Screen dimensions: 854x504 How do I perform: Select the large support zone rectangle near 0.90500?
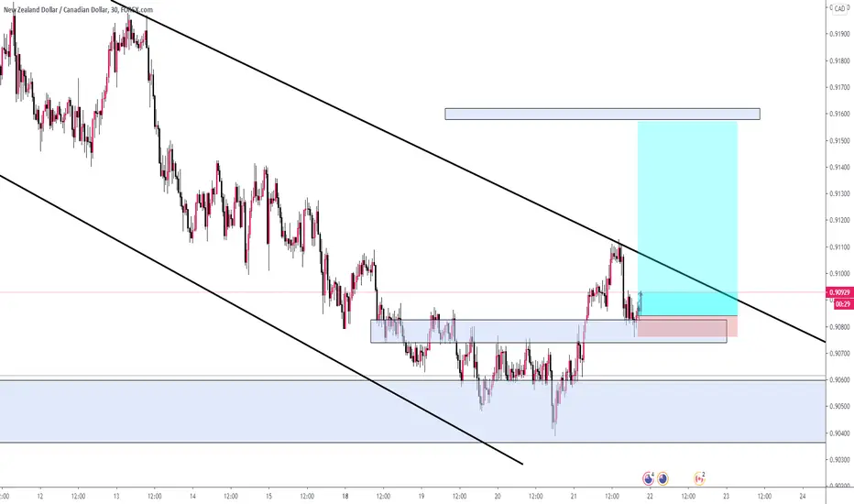(x=412, y=411)
